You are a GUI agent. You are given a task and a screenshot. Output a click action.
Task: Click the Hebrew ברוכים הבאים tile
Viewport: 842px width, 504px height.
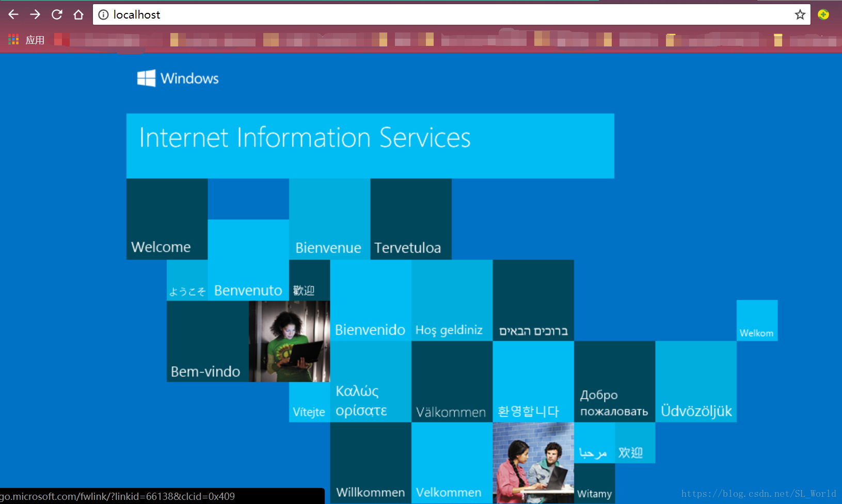click(x=533, y=300)
